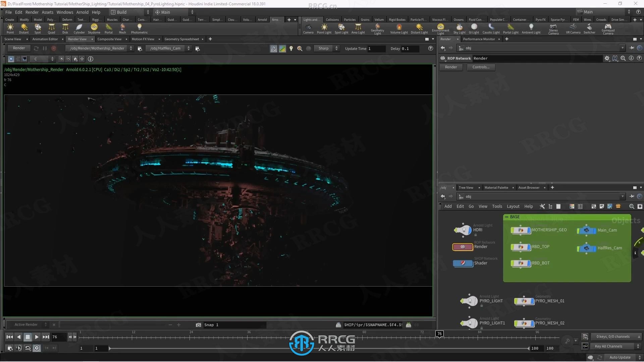The width and height of the screenshot is (644, 362).
Task: Open the HalfRes_Cam dropdown selector
Action: coord(189,49)
